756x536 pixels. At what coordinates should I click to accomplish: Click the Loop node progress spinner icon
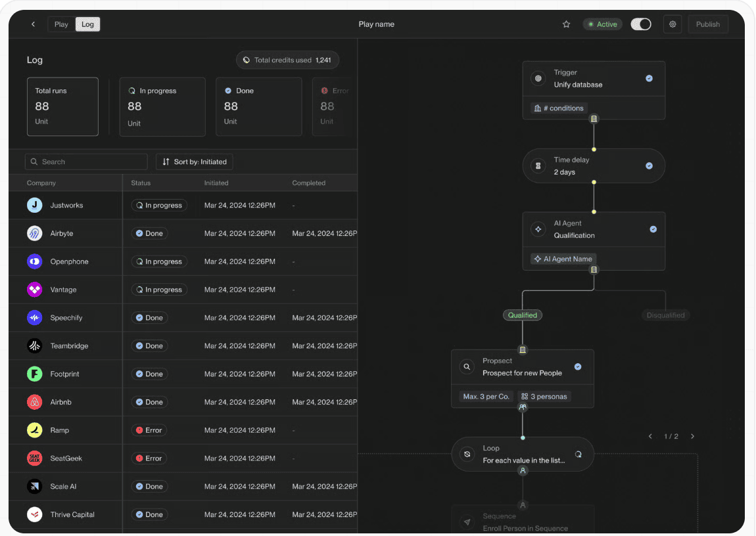tap(578, 454)
